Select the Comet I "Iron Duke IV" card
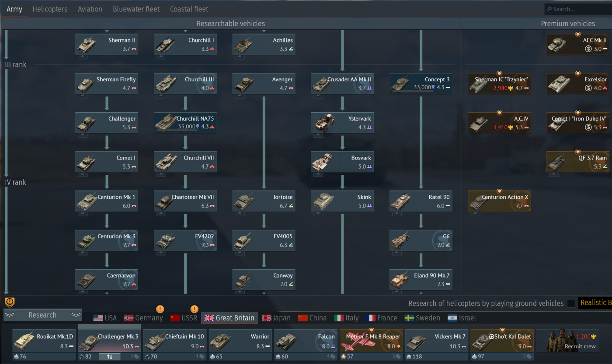Image resolution: width=612 pixels, height=364 pixels. click(578, 123)
